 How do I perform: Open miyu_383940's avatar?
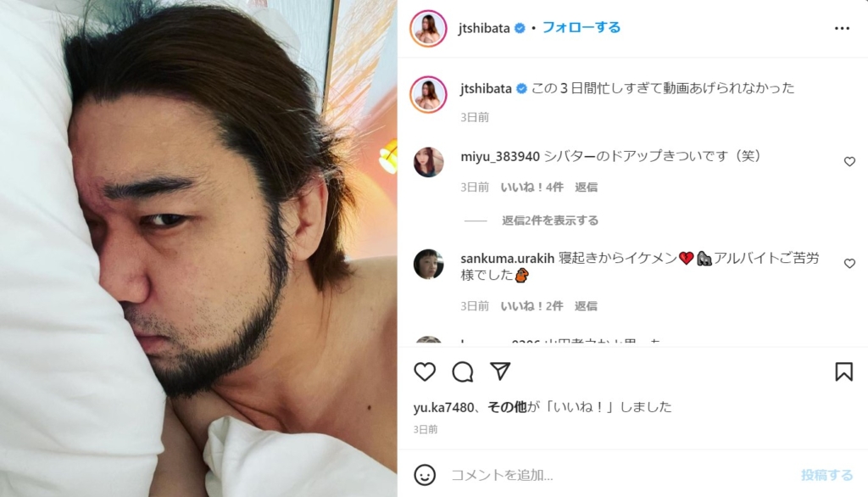click(x=428, y=162)
